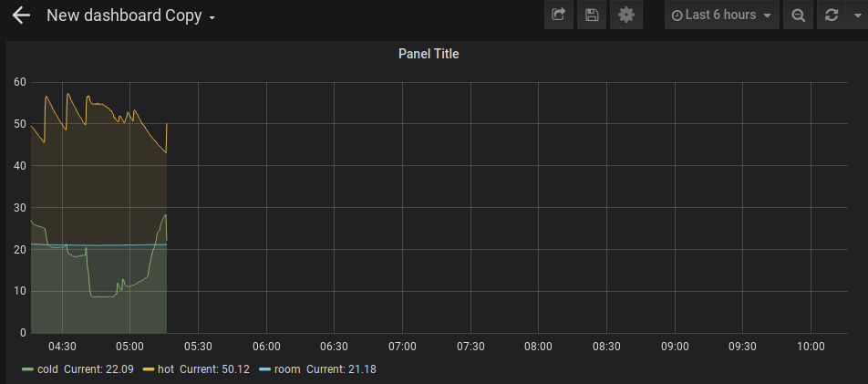Click the 10:00 time axis label
The image size is (868, 384).
[x=811, y=347]
